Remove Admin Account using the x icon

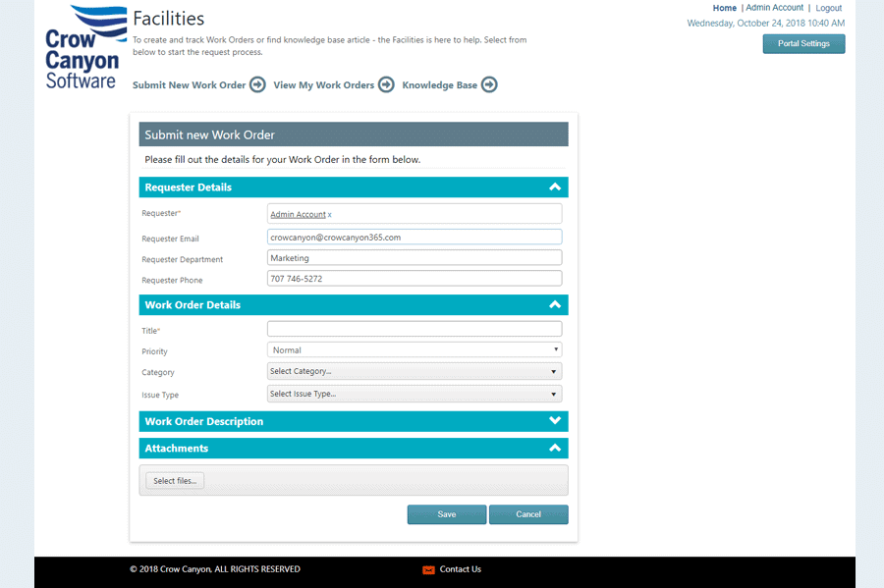(x=330, y=215)
